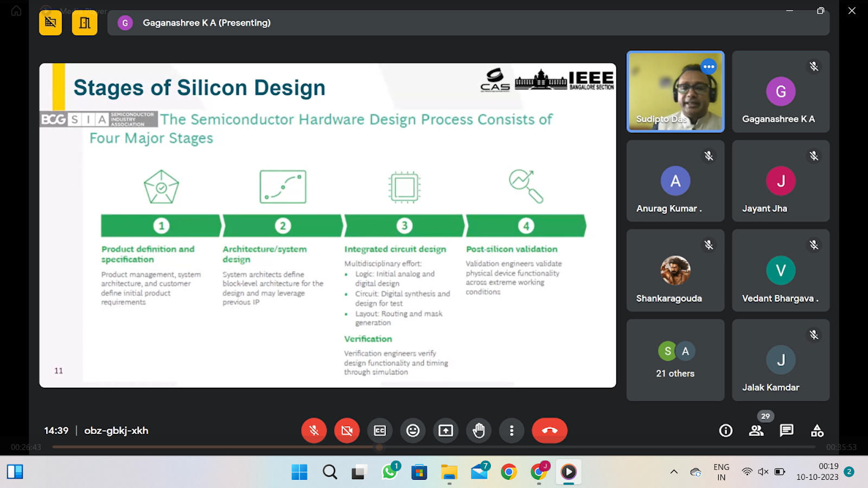868x488 pixels.
Task: Open options on Sudipto Das video tile
Action: coord(709,67)
